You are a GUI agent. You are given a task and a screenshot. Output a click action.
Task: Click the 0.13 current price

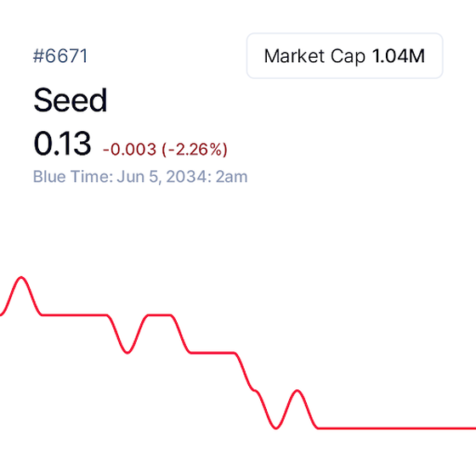pos(62,144)
